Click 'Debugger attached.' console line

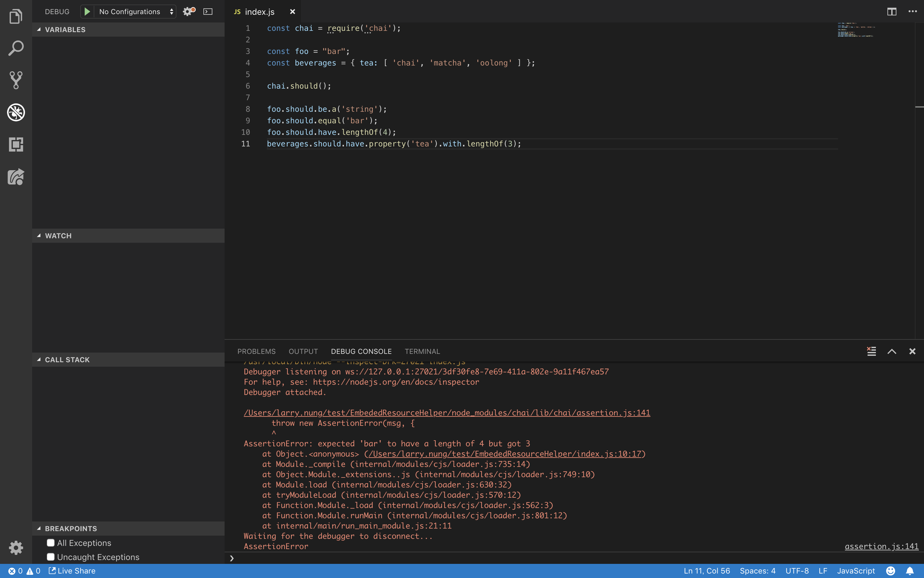[285, 392]
